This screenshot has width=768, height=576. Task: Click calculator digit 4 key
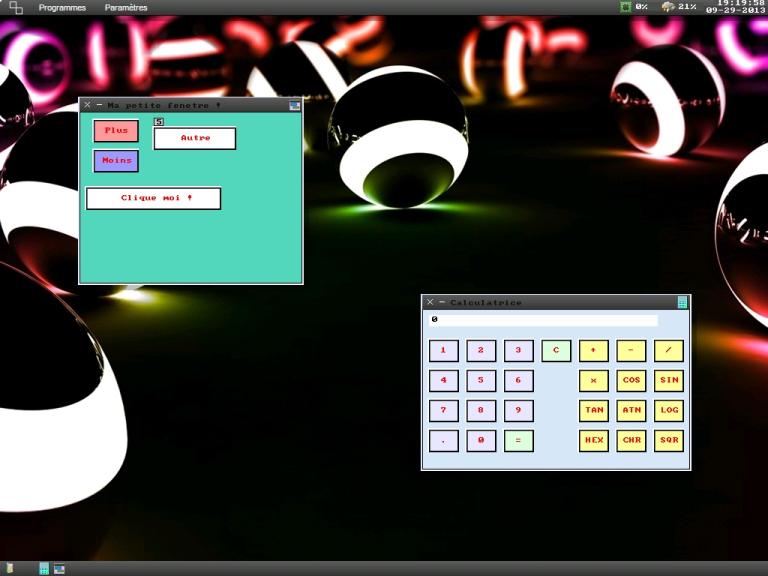(444, 381)
